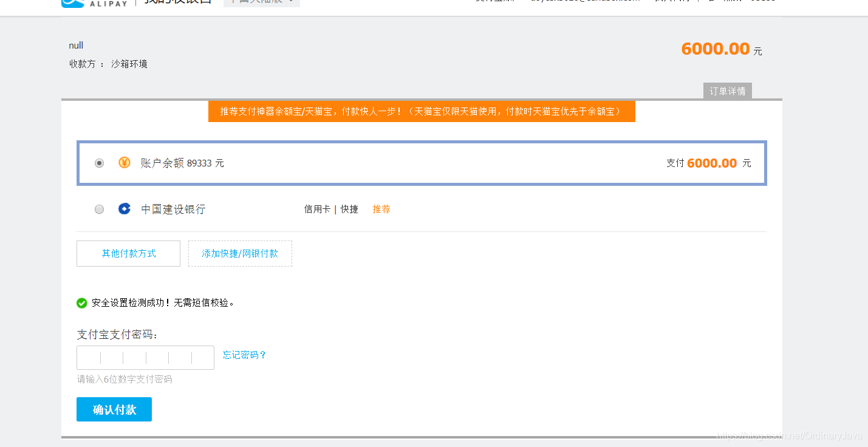Click the orange yuan coin icon
The height and width of the screenshot is (447, 868).
pyautogui.click(x=125, y=163)
